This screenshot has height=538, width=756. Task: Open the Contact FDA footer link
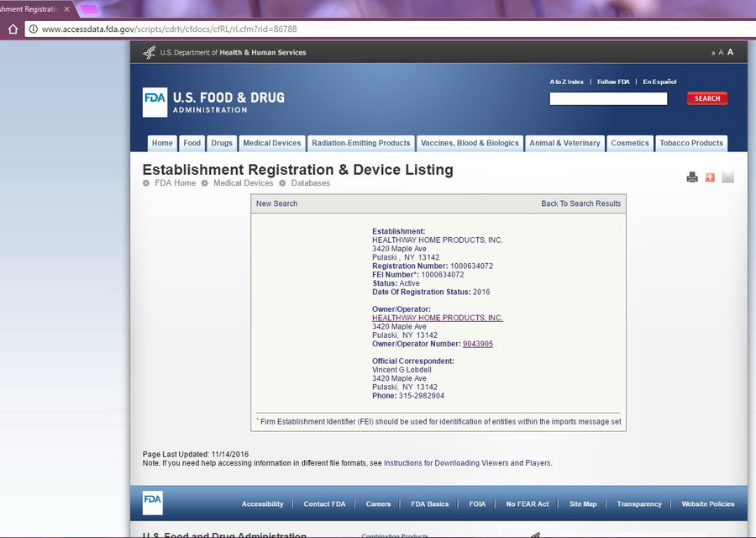pos(324,504)
